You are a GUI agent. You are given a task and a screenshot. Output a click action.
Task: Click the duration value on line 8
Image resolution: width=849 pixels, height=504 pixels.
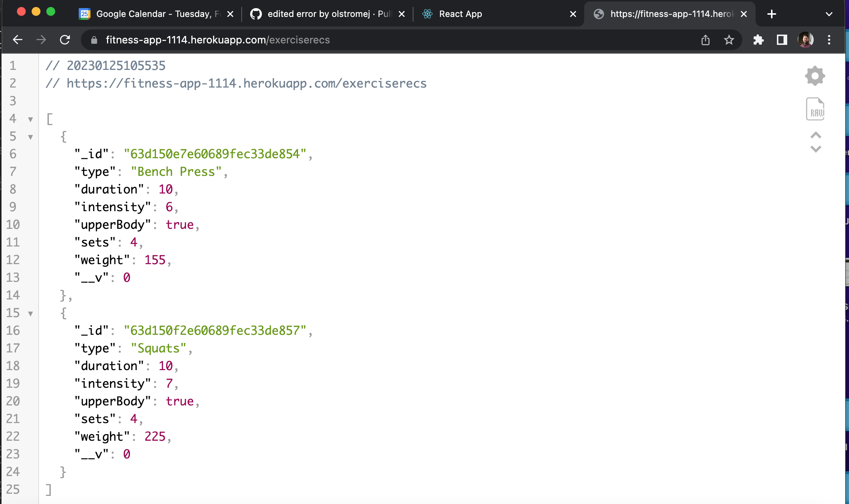point(166,189)
